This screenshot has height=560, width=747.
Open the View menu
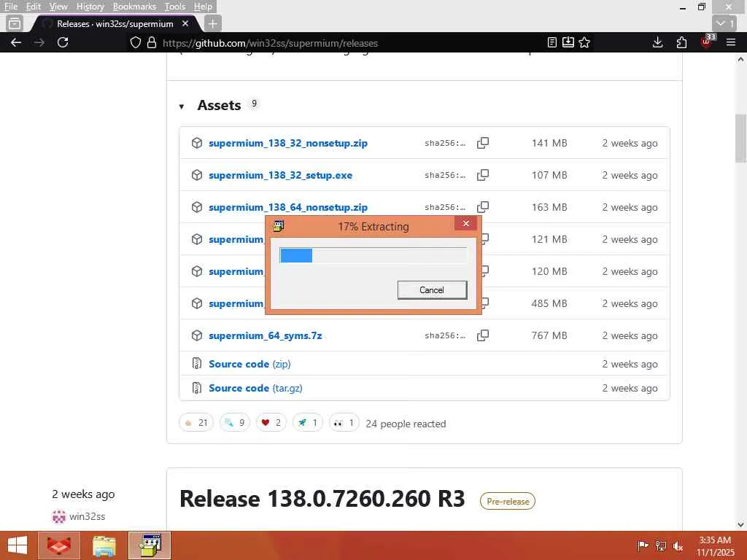[58, 7]
